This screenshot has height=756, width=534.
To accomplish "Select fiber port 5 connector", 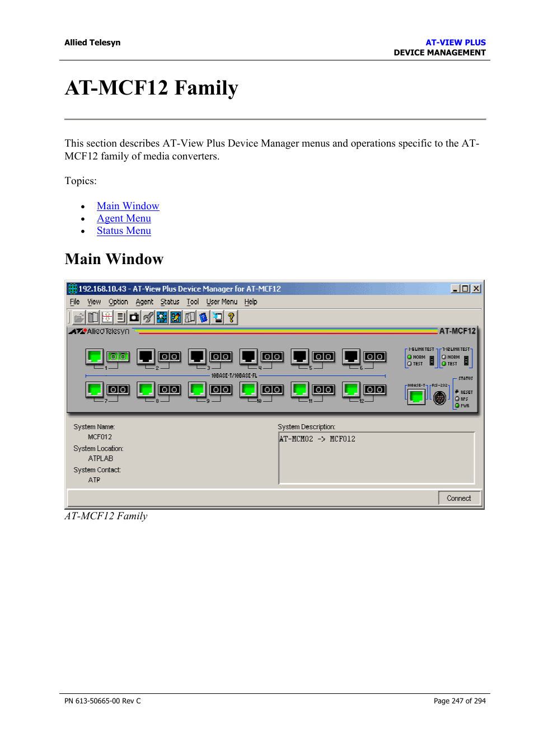I will (x=324, y=356).
